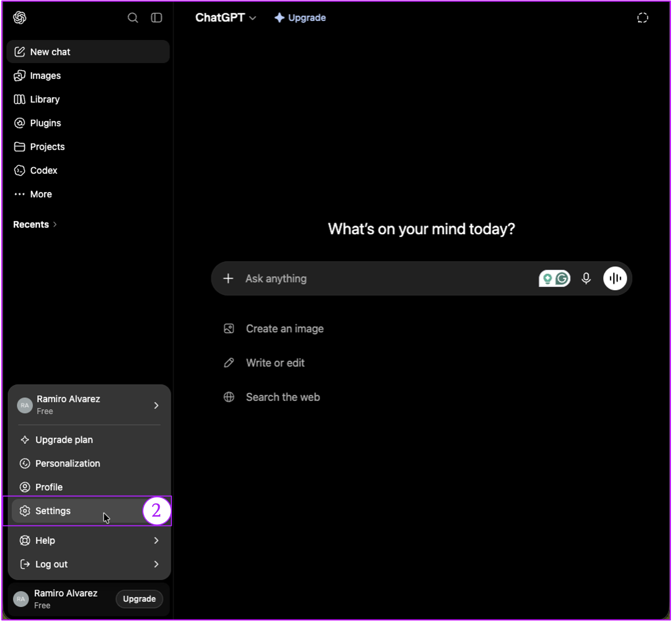Click the RA avatar in the account menu

point(25,405)
